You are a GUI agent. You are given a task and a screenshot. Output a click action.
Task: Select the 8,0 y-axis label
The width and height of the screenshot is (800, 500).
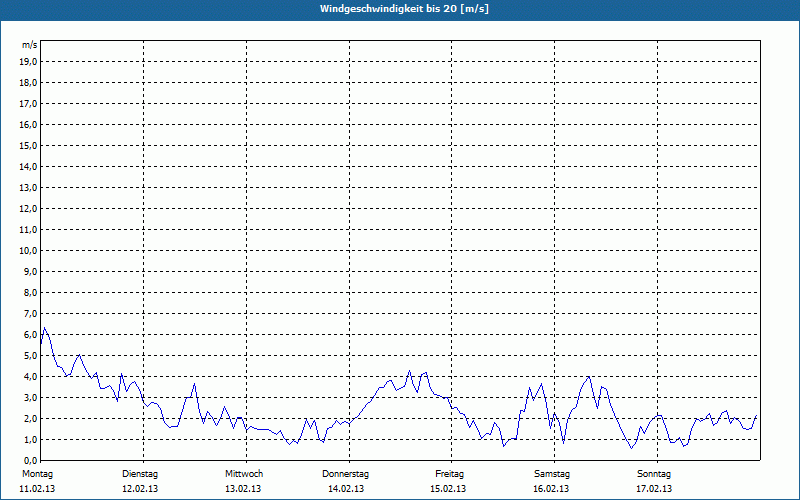click(x=31, y=292)
